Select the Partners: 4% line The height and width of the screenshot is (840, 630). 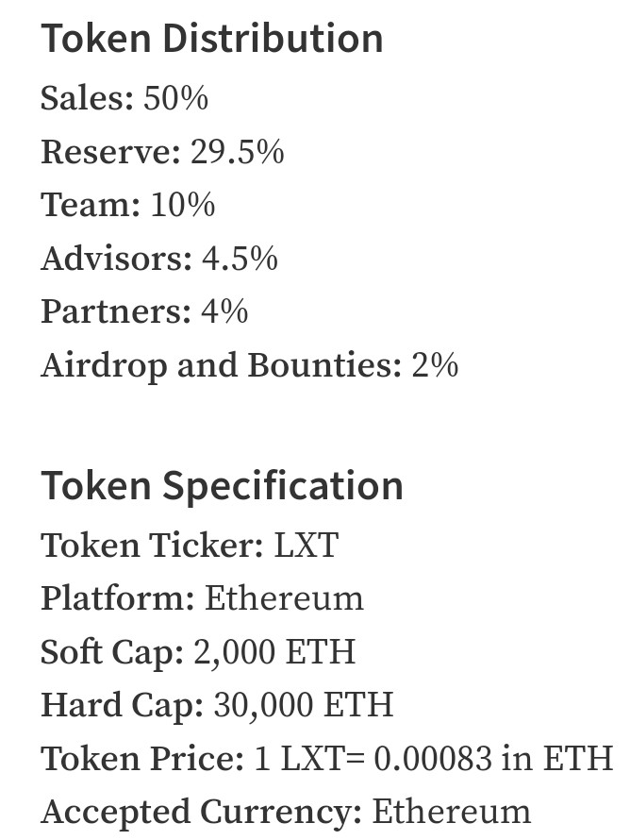click(x=144, y=311)
